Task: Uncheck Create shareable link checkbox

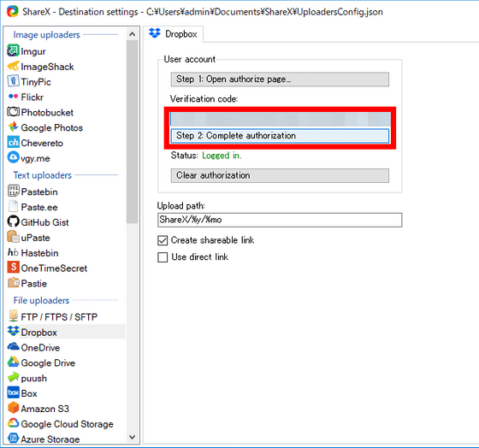Action: tap(163, 240)
